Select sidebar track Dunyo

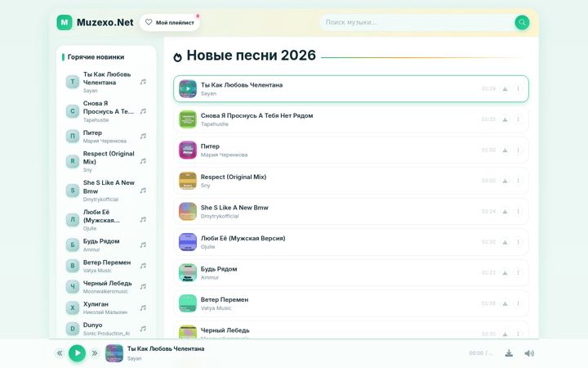[x=106, y=329]
